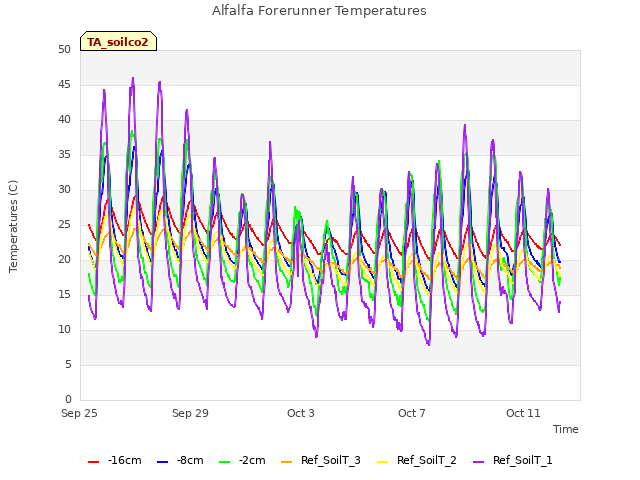Click the 40 y-axis tick label
The height and width of the screenshot is (480, 640).
point(64,120)
